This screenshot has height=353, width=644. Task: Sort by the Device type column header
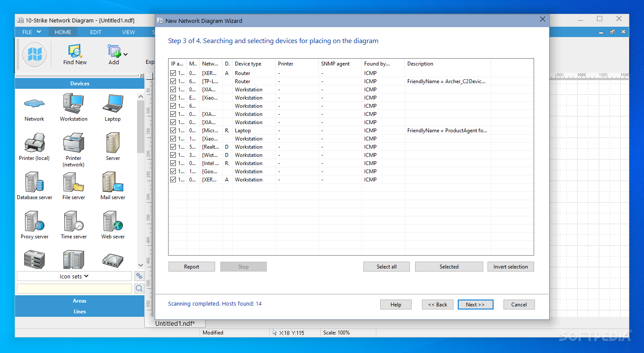pos(254,64)
